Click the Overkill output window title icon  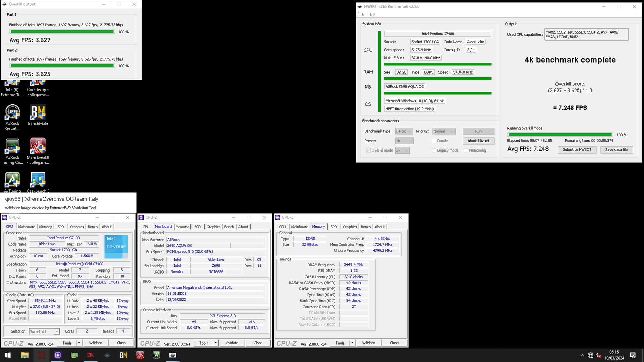pos(5,4)
